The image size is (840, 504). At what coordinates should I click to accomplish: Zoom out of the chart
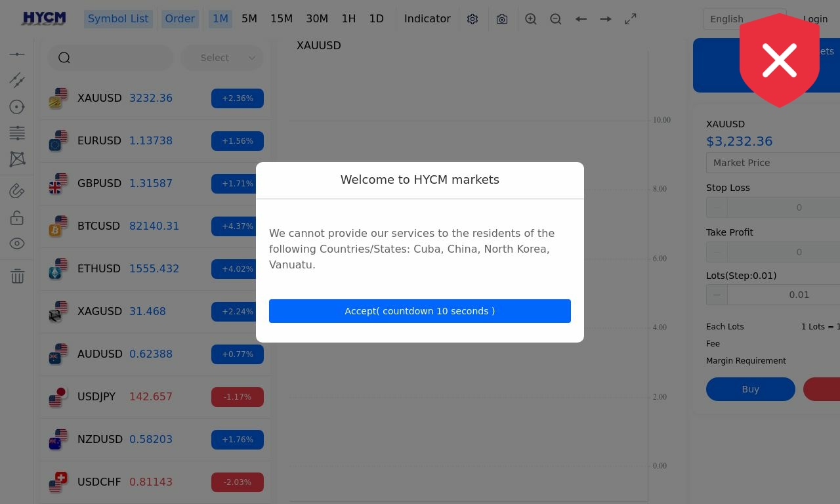pyautogui.click(x=556, y=19)
